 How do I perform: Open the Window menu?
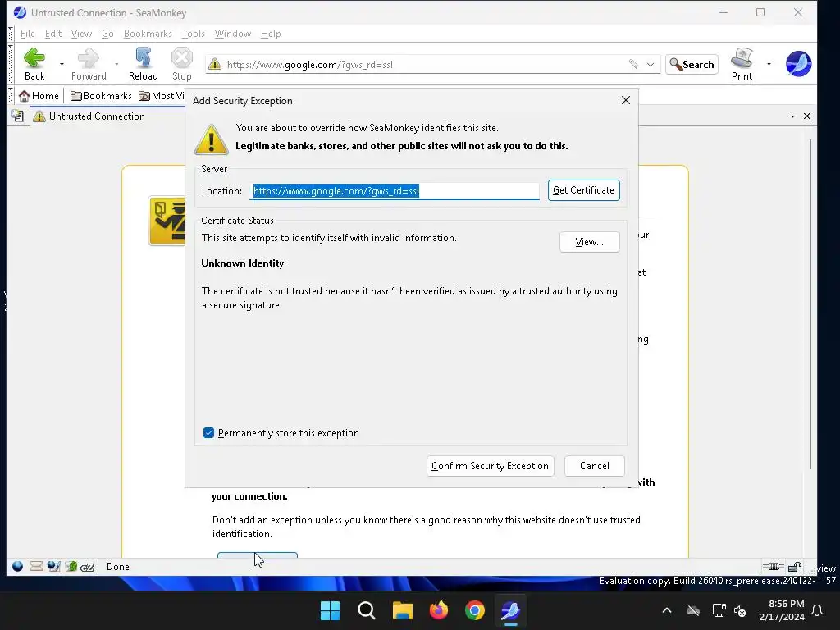[232, 33]
